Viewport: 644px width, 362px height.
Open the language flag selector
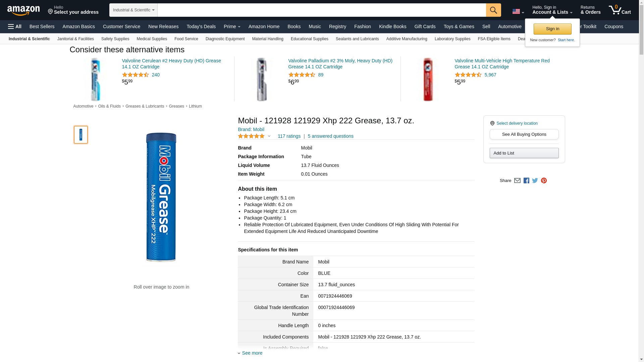coord(518,12)
